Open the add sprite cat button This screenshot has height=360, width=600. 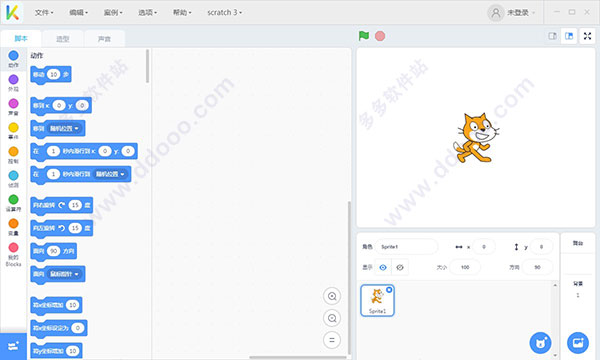[x=540, y=342]
